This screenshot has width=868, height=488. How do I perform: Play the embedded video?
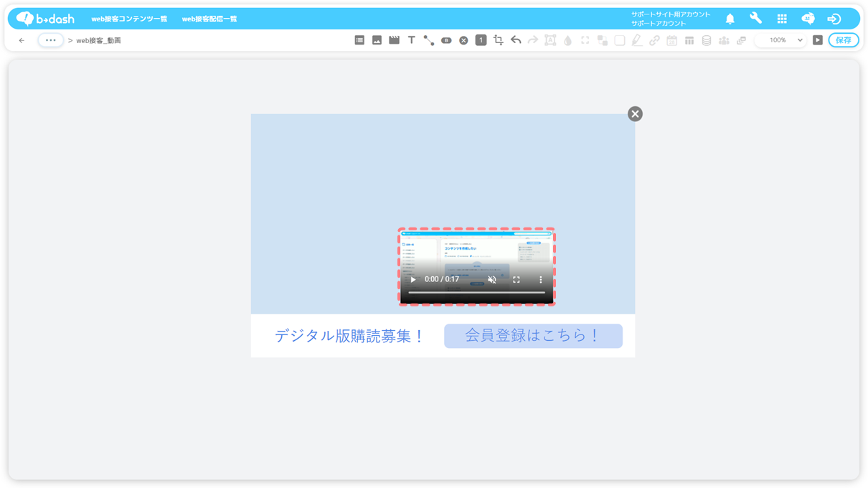tap(413, 280)
